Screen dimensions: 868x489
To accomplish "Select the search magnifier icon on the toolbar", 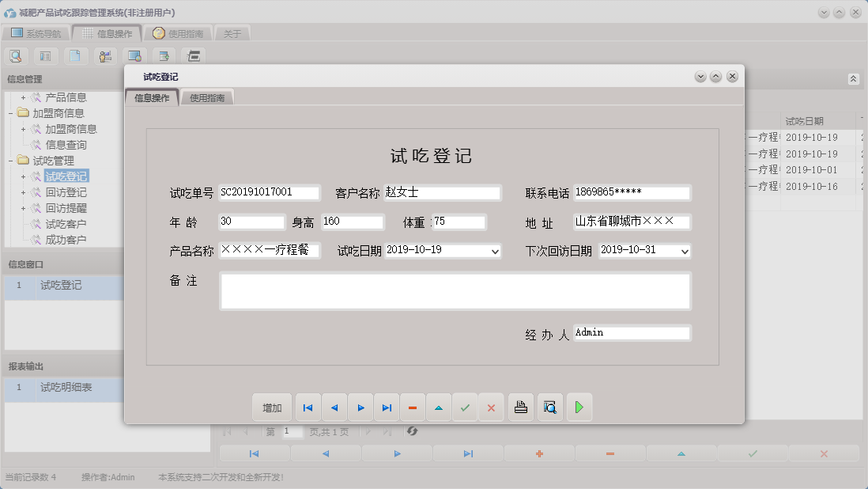I will coord(16,56).
